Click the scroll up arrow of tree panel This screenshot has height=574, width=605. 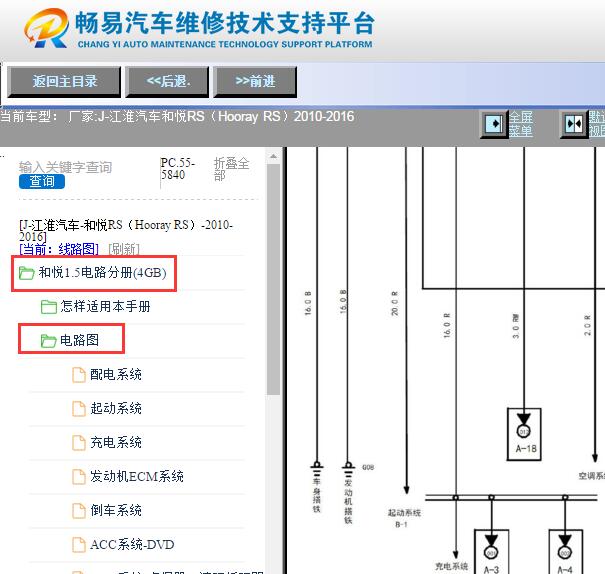[273, 156]
